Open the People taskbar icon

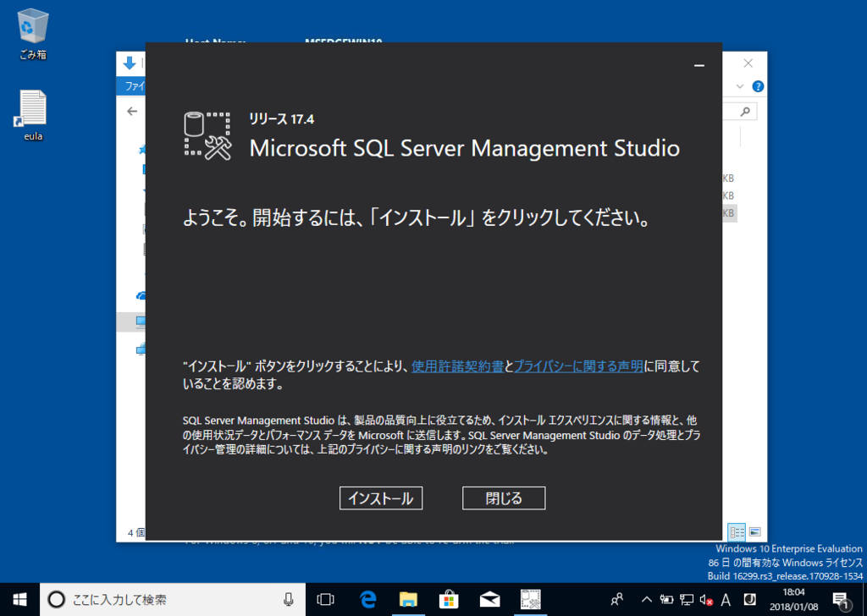click(x=617, y=599)
